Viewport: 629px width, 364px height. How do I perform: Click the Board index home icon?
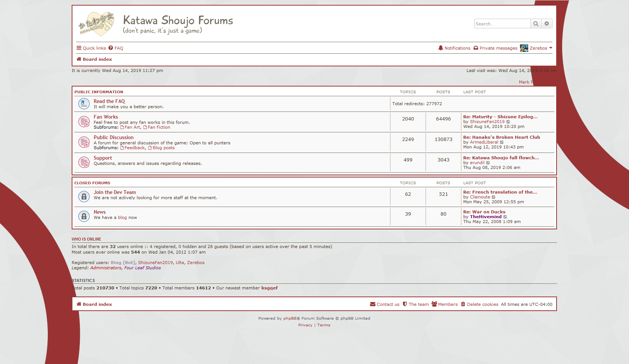pos(79,59)
